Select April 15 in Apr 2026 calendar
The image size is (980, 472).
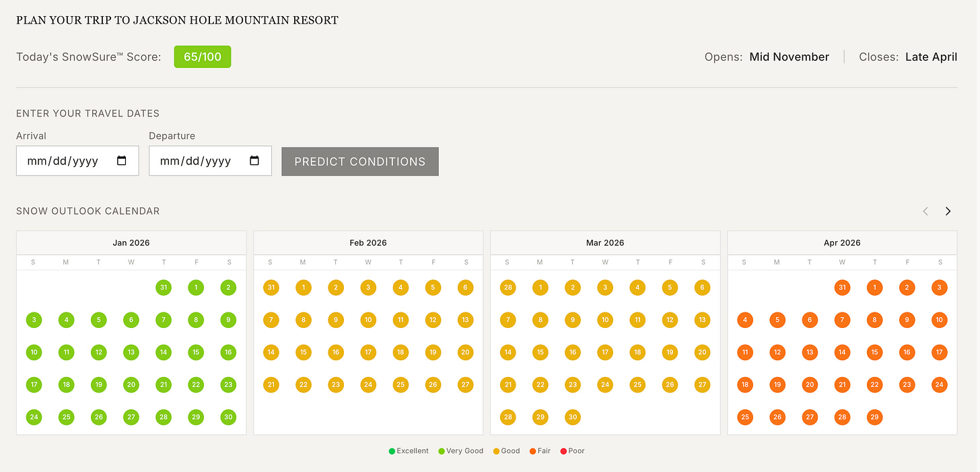click(874, 352)
